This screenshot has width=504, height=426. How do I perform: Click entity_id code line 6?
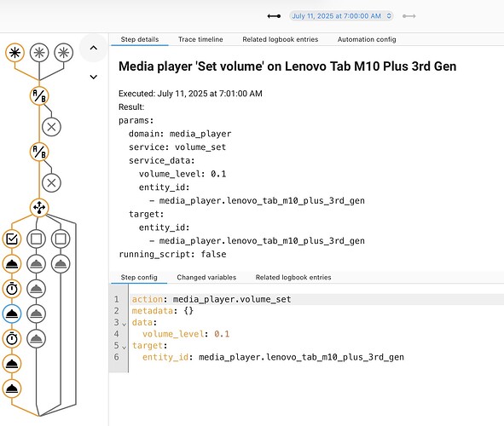point(273,357)
